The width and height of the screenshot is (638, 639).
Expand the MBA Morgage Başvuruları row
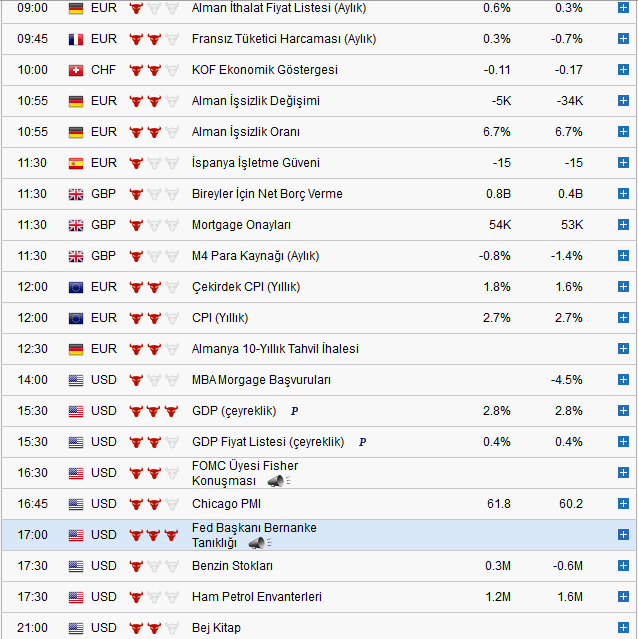click(x=623, y=380)
